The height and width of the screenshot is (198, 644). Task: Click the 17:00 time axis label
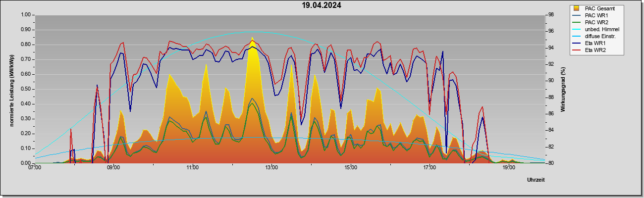pos(429,168)
